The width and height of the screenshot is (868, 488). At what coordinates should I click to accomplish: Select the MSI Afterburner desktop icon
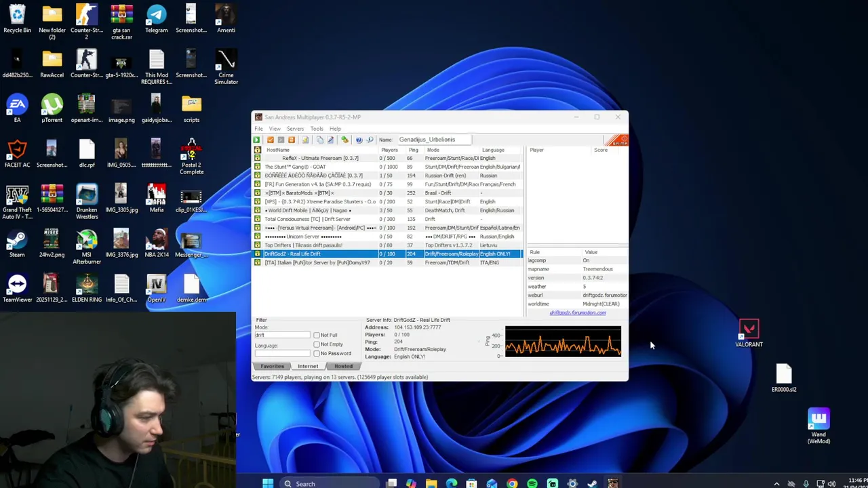(x=86, y=247)
